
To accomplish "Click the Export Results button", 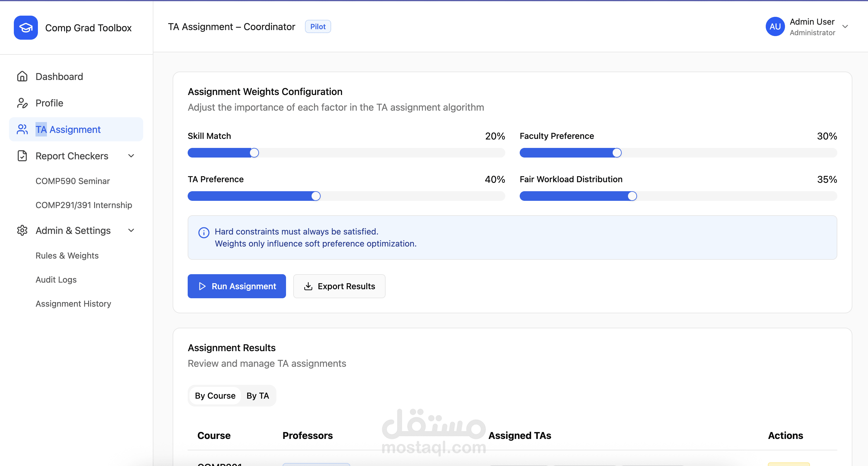I will pos(339,286).
